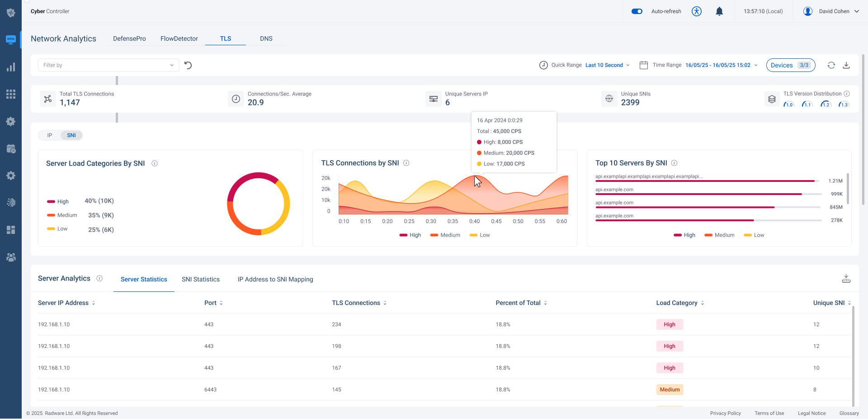Switch to the DNS tab
The image size is (868, 419).
pyautogui.click(x=266, y=38)
